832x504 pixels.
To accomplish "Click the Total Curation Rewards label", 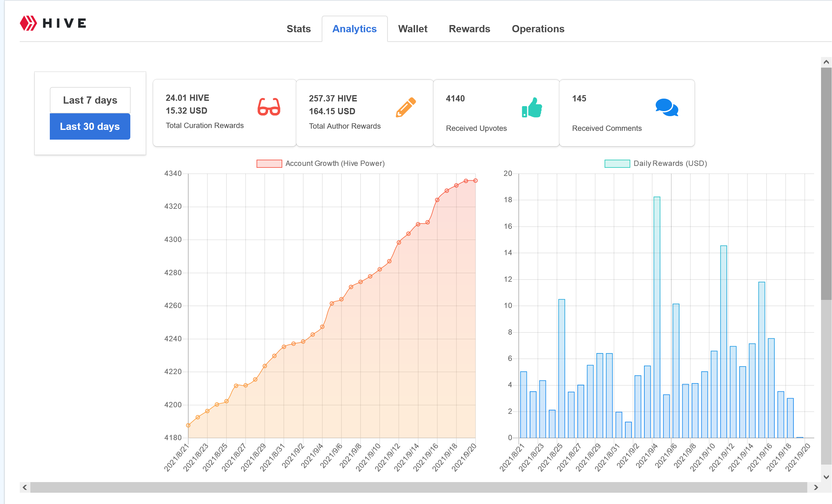I will [205, 126].
